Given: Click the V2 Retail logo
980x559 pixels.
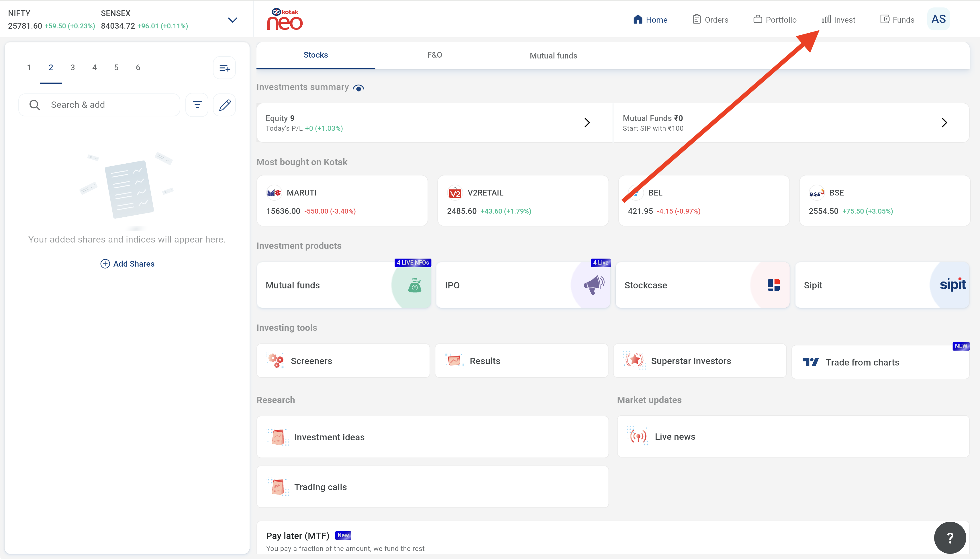Looking at the screenshot, I should pyautogui.click(x=455, y=193).
